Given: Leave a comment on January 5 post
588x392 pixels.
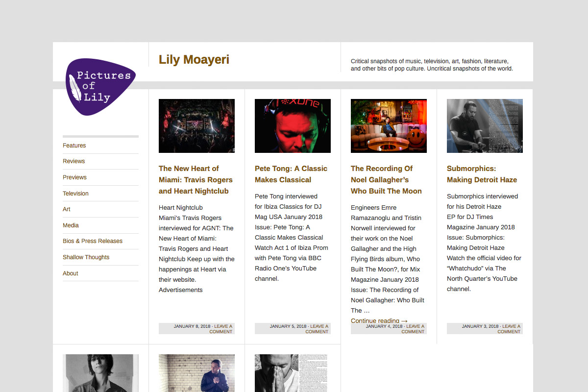Looking at the screenshot, I should coord(318,329).
